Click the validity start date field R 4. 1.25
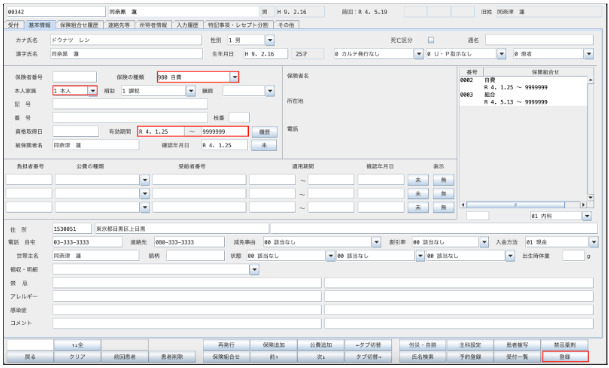Viewport: 609px width, 368px height. click(161, 132)
